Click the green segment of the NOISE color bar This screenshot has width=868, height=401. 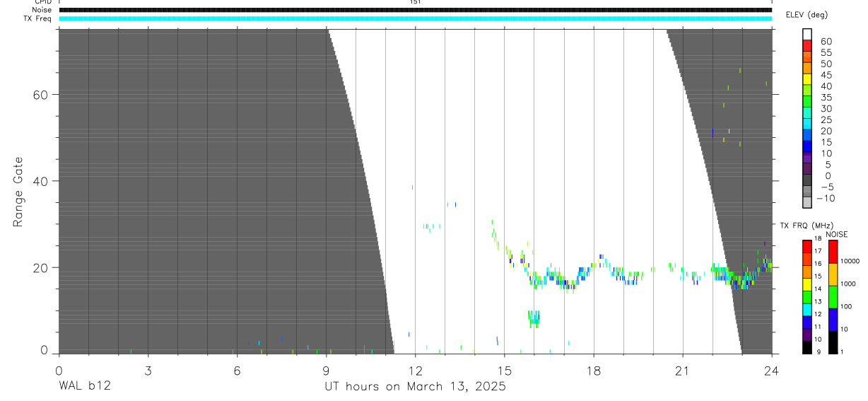(832, 296)
